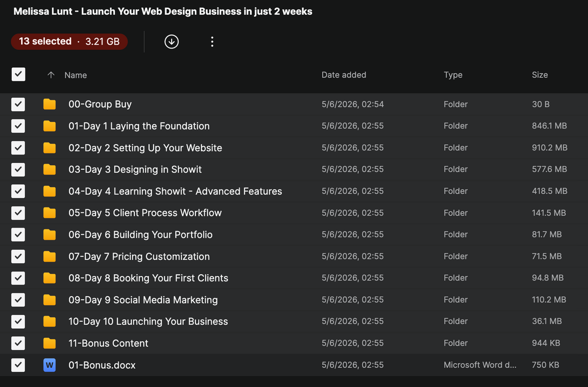Click the folder icon for 02-Day 2 Setting Up Your Website
Viewport: 588px width, 387px height.
point(49,148)
